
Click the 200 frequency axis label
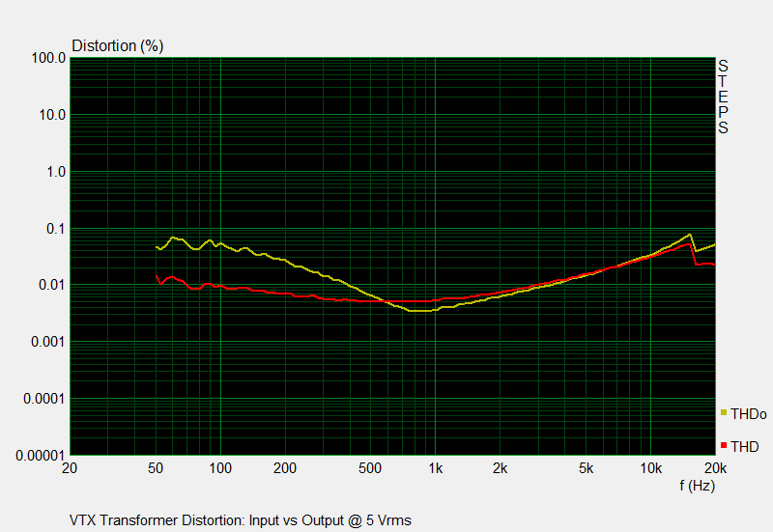(x=285, y=468)
